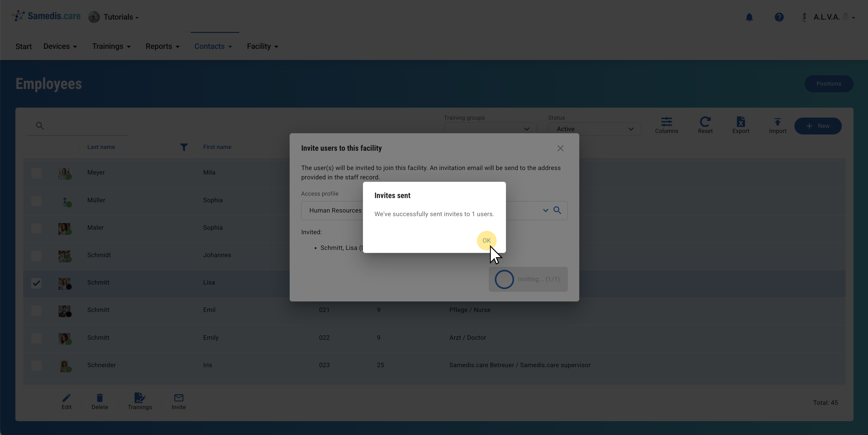Check the Meyer Mila row checkbox
This screenshot has width=868, height=435.
(37, 173)
